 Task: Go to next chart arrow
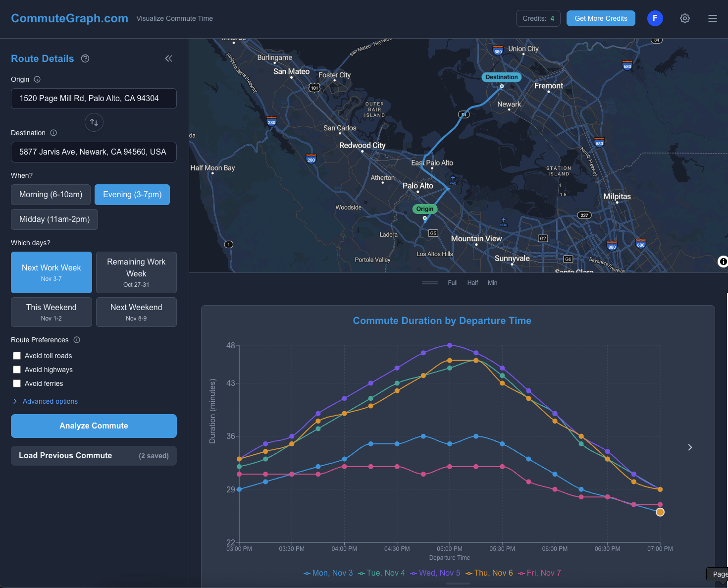[x=690, y=447]
